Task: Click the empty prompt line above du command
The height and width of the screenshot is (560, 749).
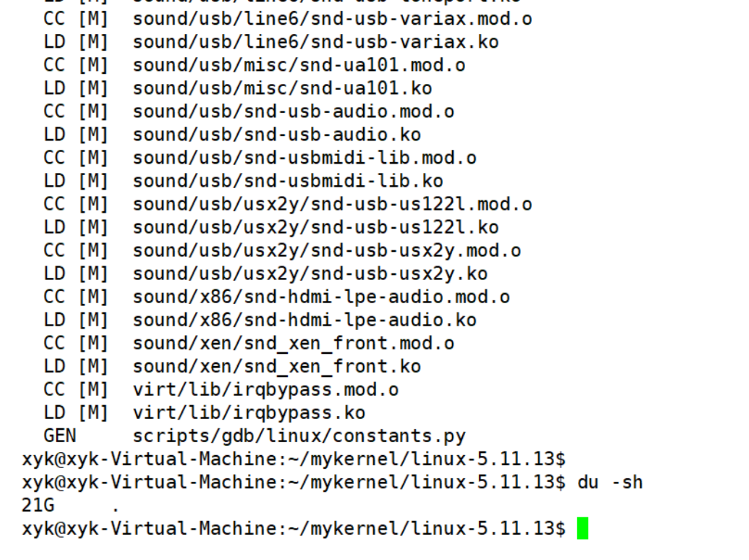Action: click(x=293, y=459)
